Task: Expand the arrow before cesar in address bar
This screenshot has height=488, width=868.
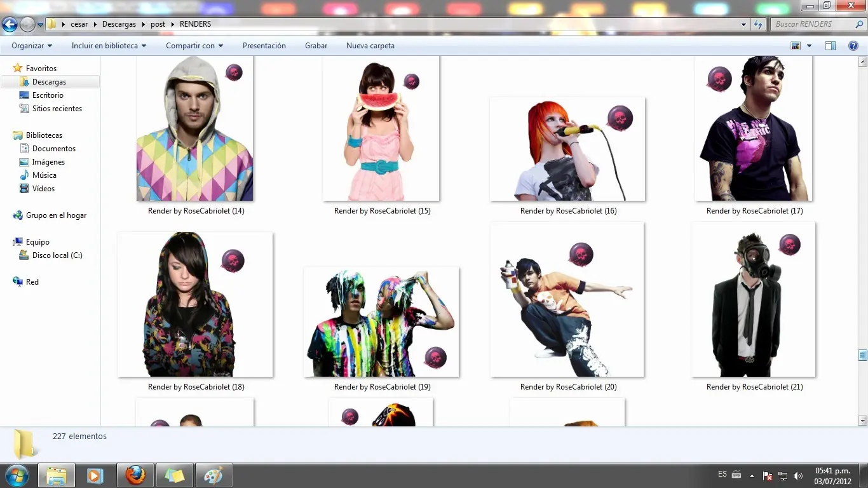Action: point(64,24)
